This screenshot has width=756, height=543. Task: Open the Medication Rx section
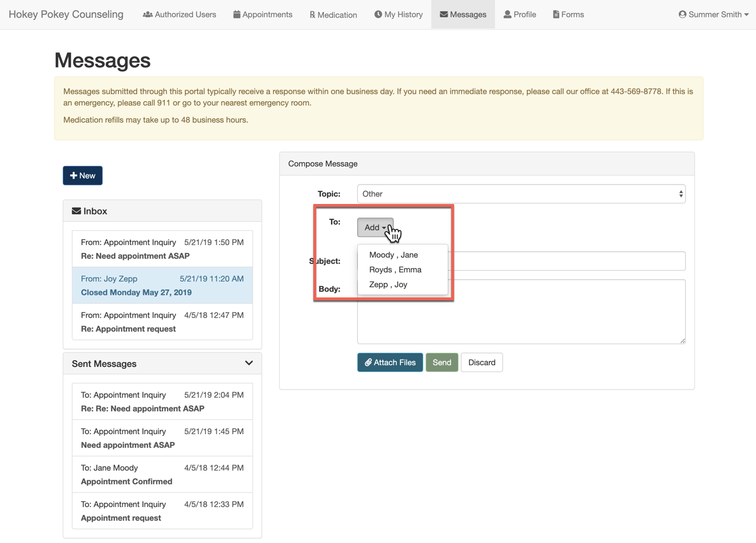pos(333,15)
